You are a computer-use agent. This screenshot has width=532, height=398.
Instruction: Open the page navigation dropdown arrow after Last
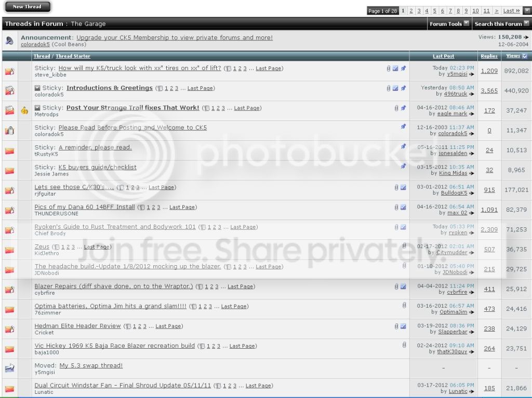click(x=527, y=10)
